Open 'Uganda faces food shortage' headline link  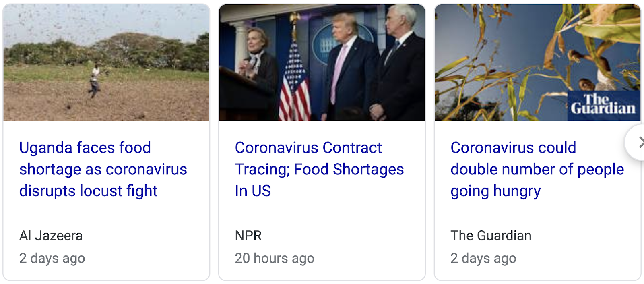pyautogui.click(x=103, y=169)
